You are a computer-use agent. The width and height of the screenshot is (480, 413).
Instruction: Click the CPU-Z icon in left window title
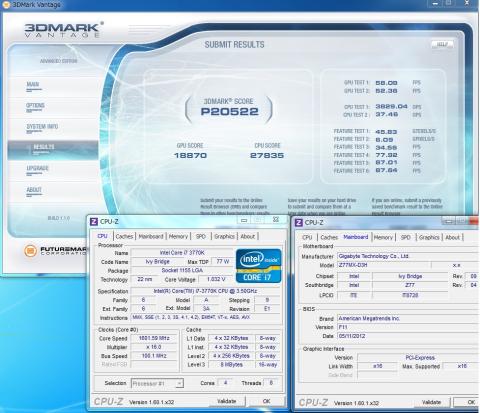tap(94, 222)
